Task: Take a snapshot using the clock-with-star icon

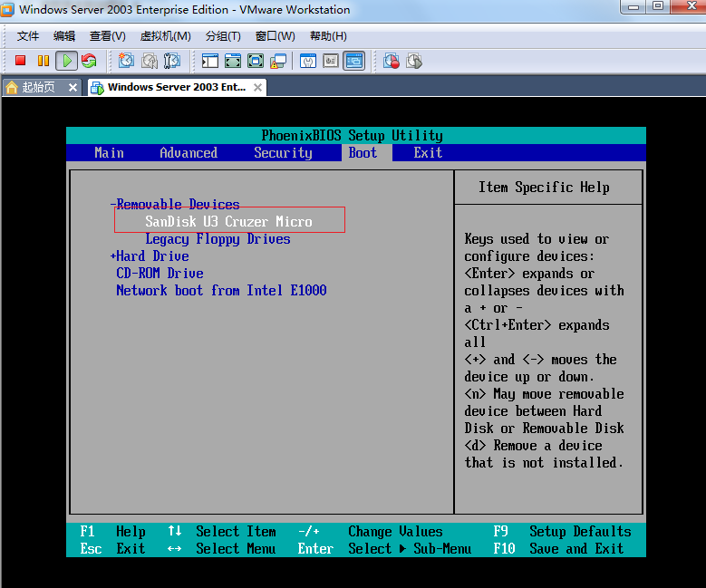Action: [127, 61]
